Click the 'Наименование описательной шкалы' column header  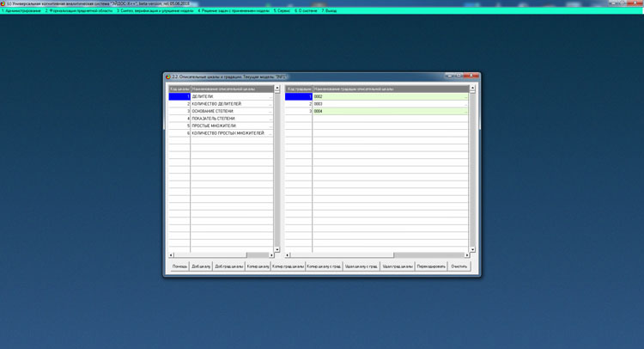pos(230,89)
